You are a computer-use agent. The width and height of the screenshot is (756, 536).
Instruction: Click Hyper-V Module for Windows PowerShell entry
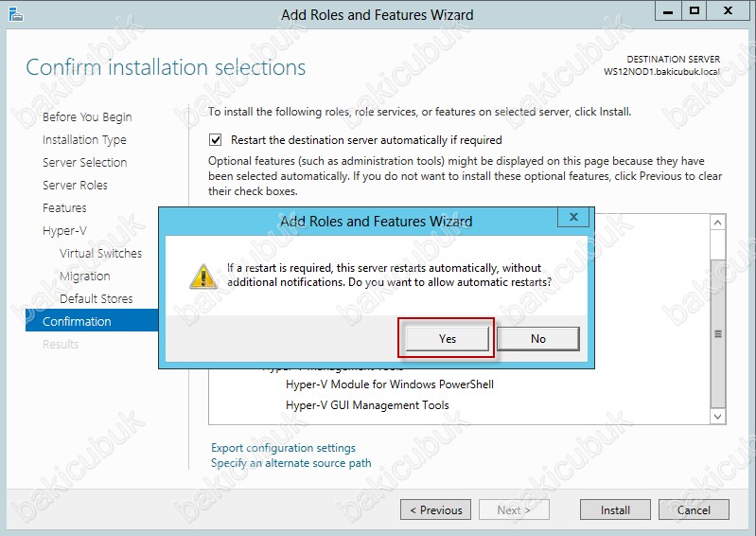coord(390,384)
